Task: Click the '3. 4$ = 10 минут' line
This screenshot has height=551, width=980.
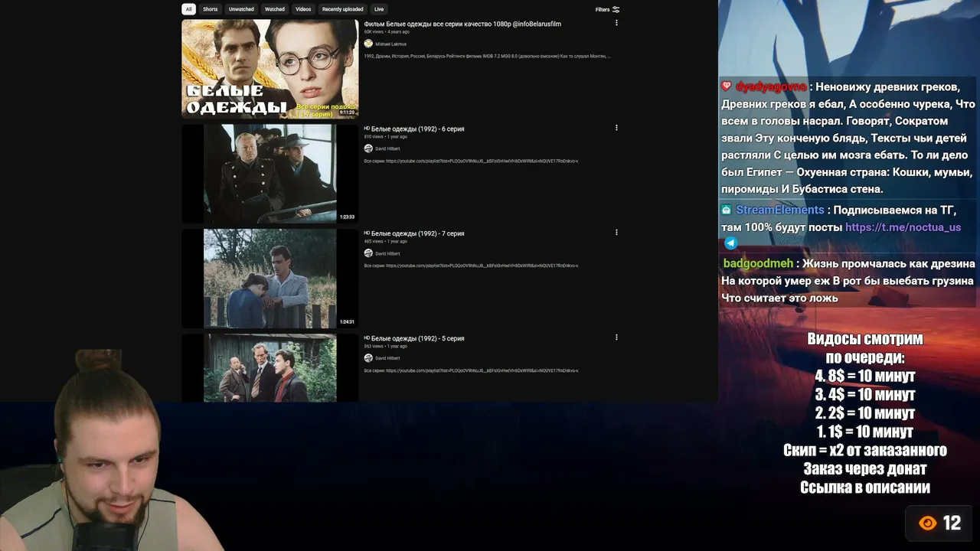Action: pyautogui.click(x=865, y=395)
